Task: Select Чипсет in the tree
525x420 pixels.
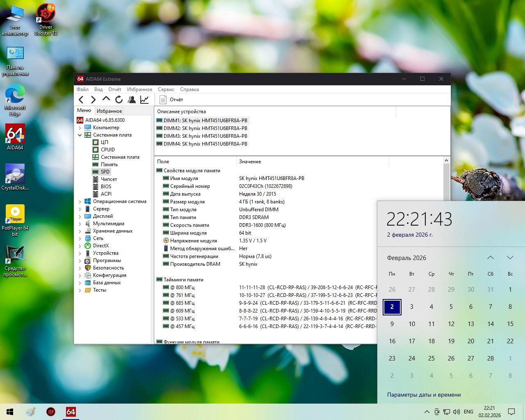Action: 109,179
